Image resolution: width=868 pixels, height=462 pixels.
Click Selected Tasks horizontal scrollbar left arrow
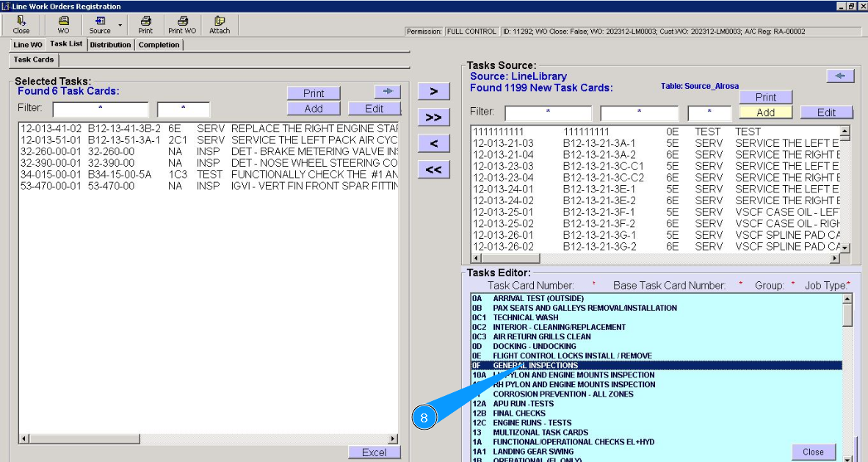point(23,438)
